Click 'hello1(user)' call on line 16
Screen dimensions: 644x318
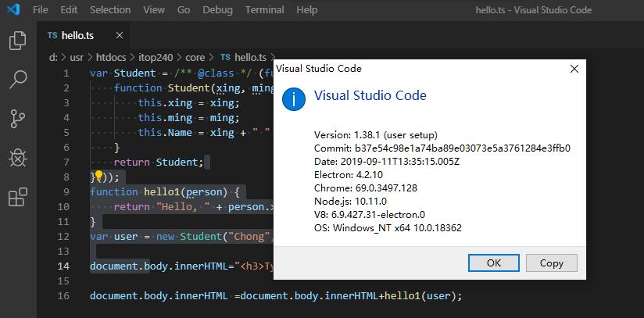point(420,296)
